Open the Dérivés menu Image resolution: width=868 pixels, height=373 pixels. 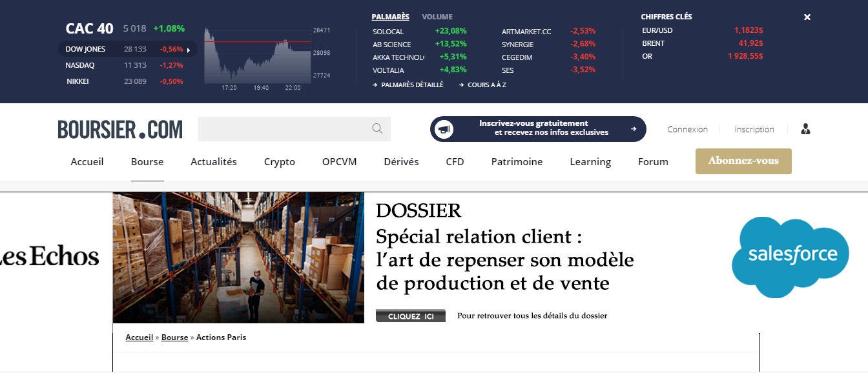[x=401, y=162]
